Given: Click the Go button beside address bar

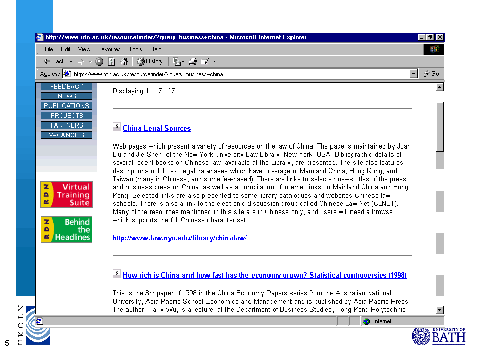Looking at the screenshot, I should click(432, 74).
